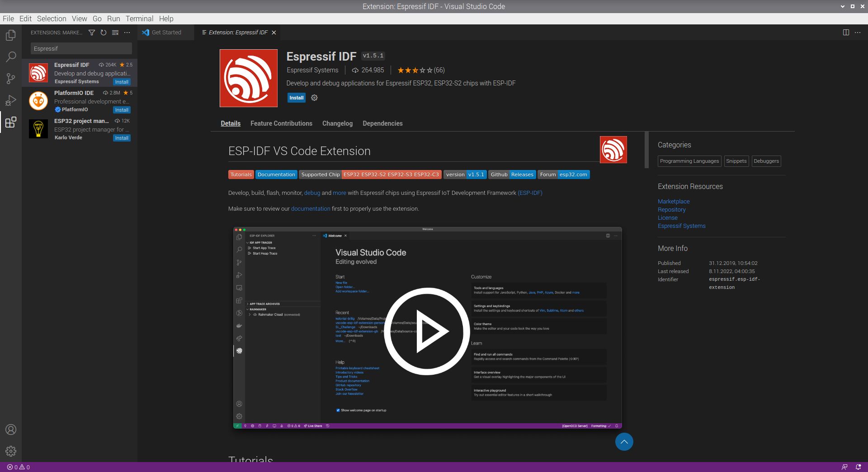Image resolution: width=868 pixels, height=472 pixels.
Task: Select the Extensions icon in the activity bar
Action: 10,122
